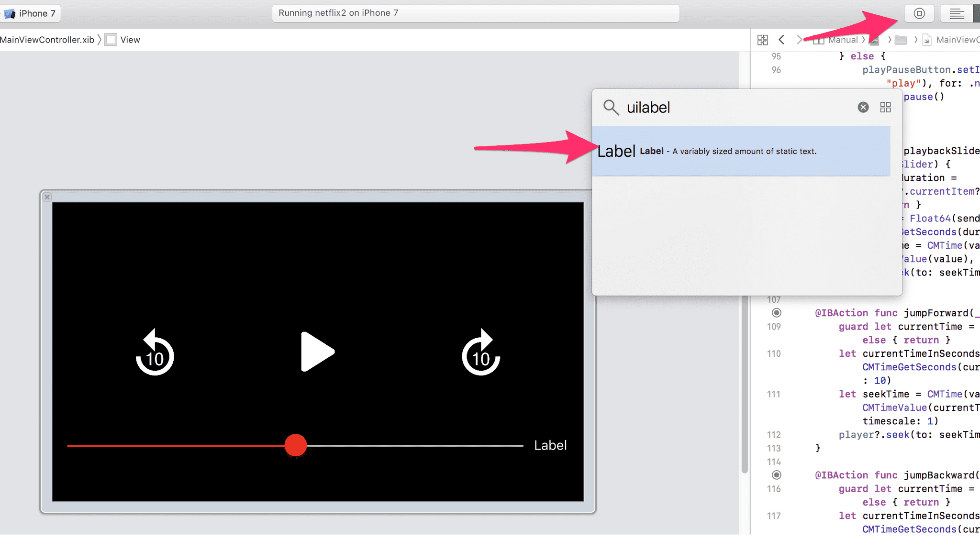
Task: Click the View breadcrumb item
Action: pos(129,40)
